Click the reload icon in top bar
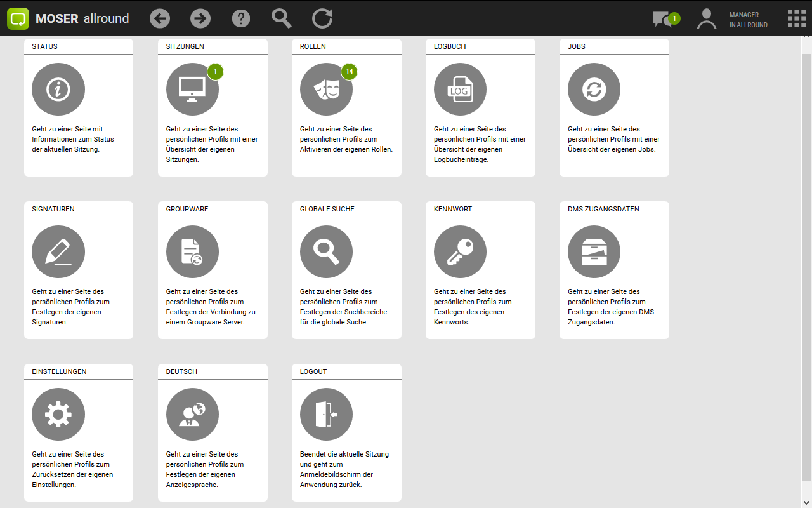Screen dimensions: 812x508 (x=322, y=18)
